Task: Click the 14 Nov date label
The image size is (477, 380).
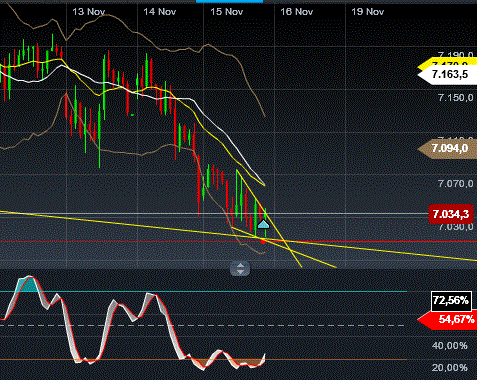Action: pos(159,12)
